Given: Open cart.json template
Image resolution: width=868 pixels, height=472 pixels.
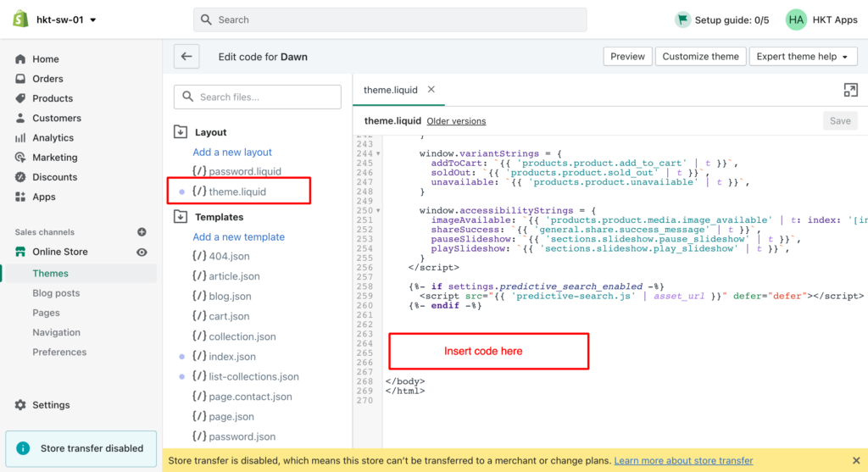Looking at the screenshot, I should click(221, 317).
